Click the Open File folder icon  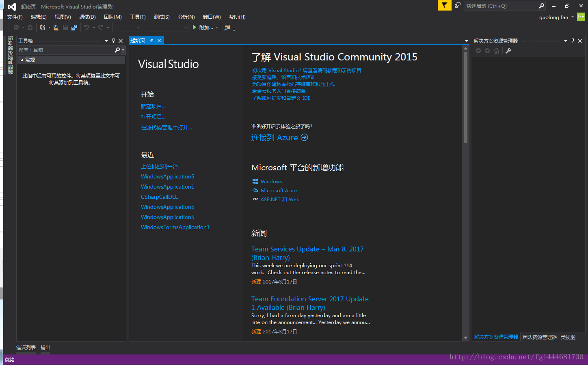[x=56, y=28]
